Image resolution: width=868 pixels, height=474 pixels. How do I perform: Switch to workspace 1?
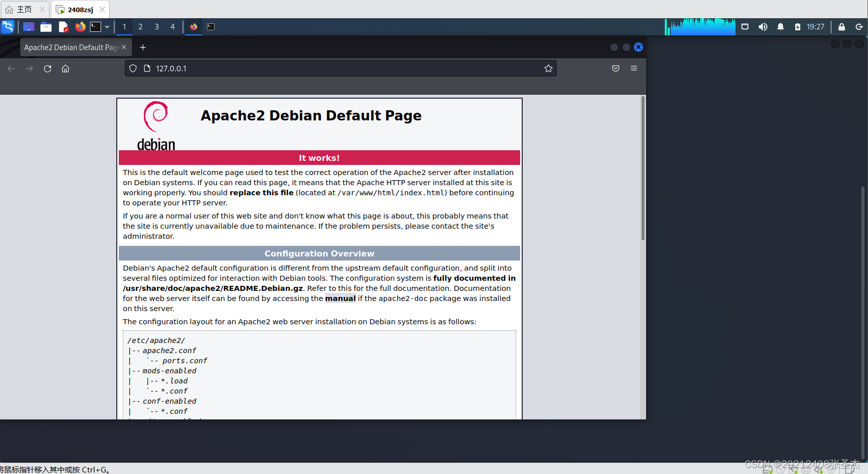coord(124,27)
